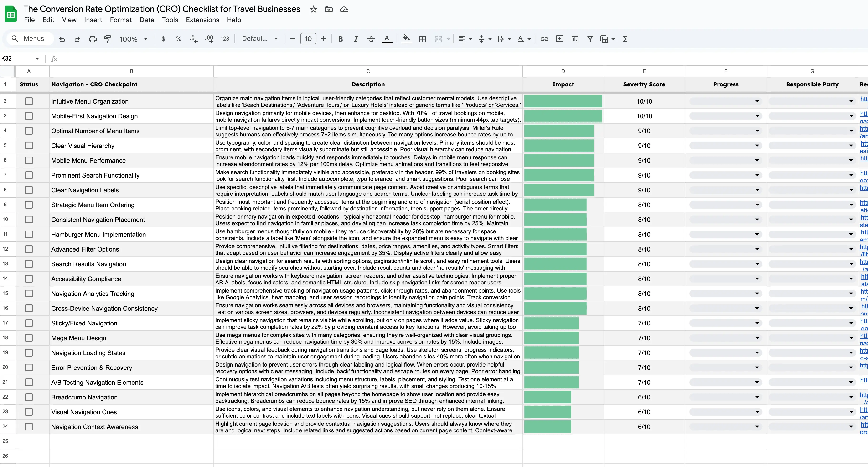Click the insert chart icon
This screenshot has width=868, height=467.
[x=575, y=39]
